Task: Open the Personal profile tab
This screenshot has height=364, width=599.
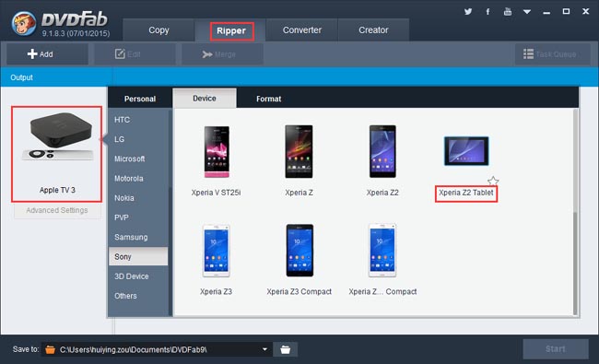Action: point(140,99)
